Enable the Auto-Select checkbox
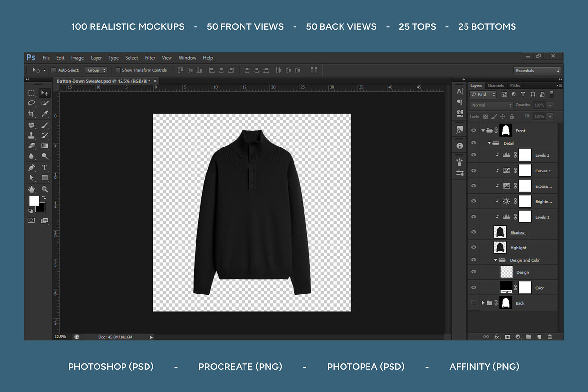This screenshot has width=588, height=392. tap(53, 70)
